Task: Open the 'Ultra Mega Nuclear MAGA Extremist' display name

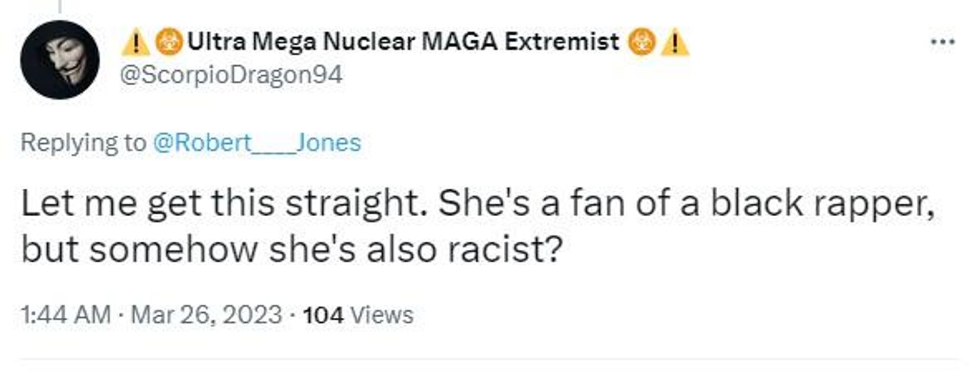Action: pos(403,41)
